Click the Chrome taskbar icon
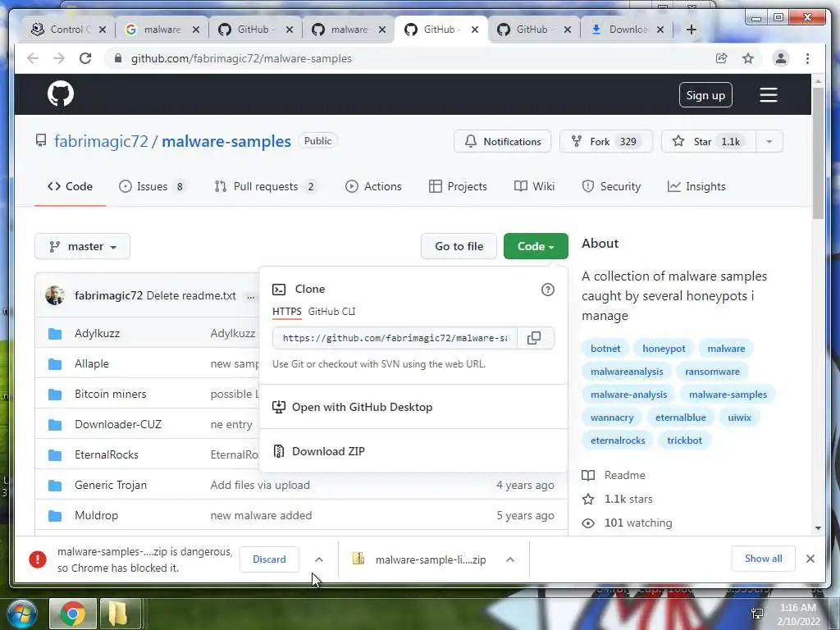The image size is (840, 630). (x=73, y=614)
